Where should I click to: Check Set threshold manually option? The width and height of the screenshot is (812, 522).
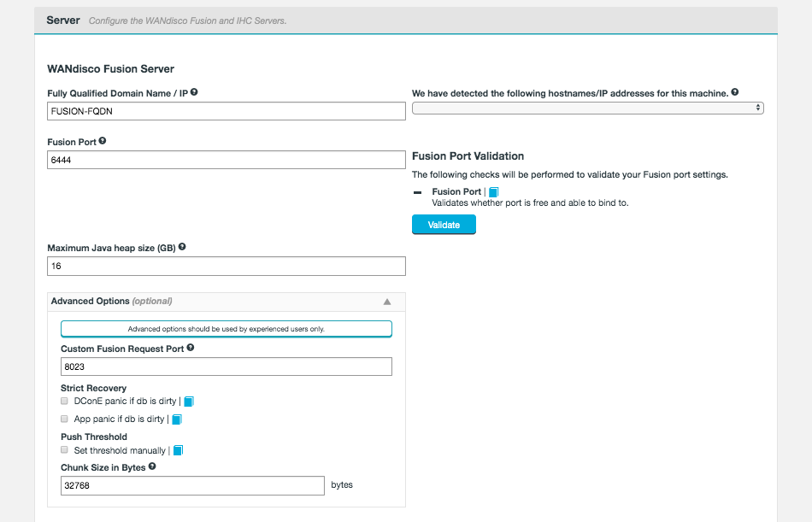[65, 450]
